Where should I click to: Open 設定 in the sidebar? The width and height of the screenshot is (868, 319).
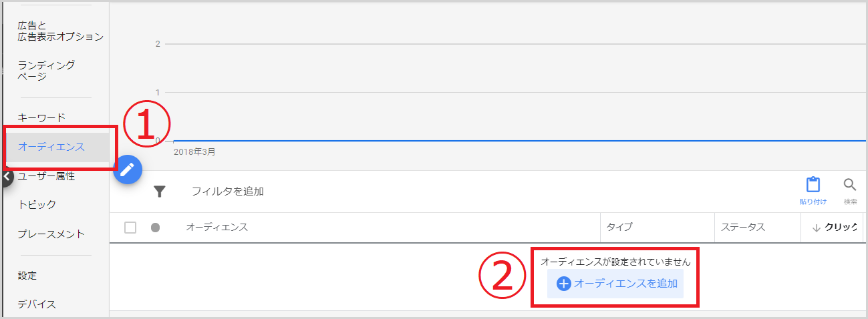(x=27, y=275)
